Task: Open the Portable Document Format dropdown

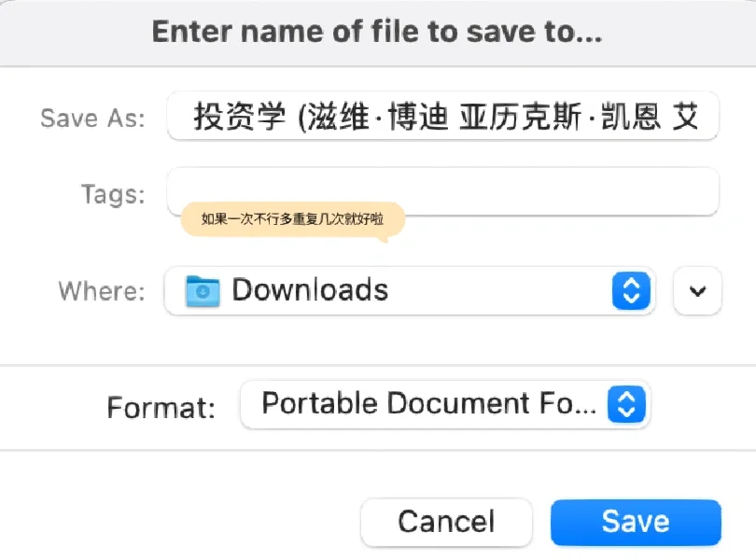Action: [x=445, y=404]
